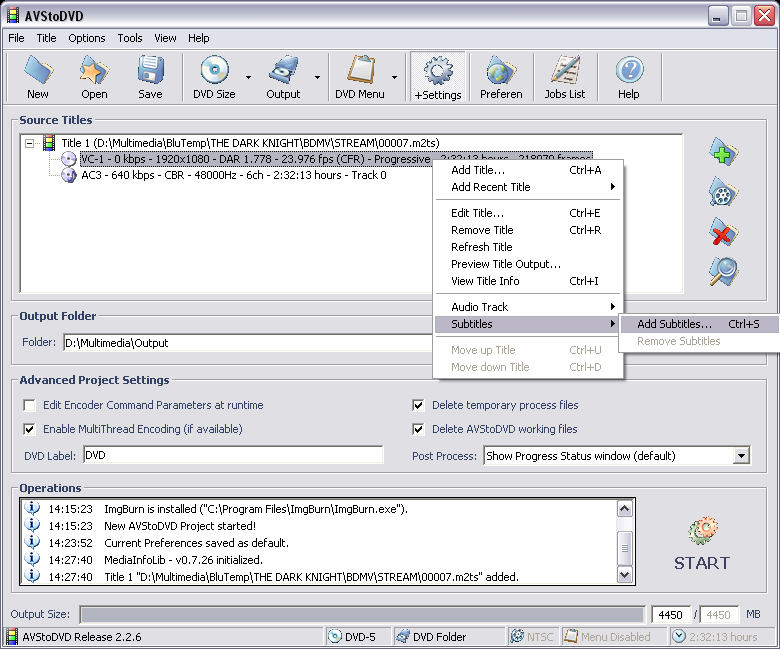This screenshot has height=649, width=780.
Task: Open the Options menu
Action: tap(87, 38)
